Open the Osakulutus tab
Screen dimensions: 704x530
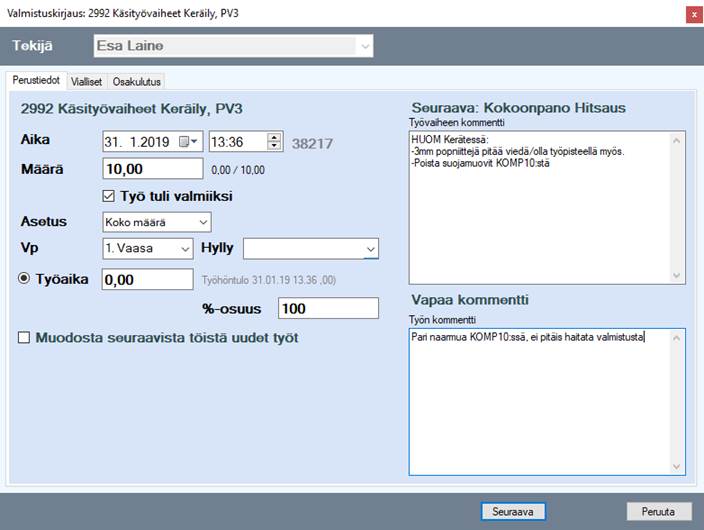137,82
